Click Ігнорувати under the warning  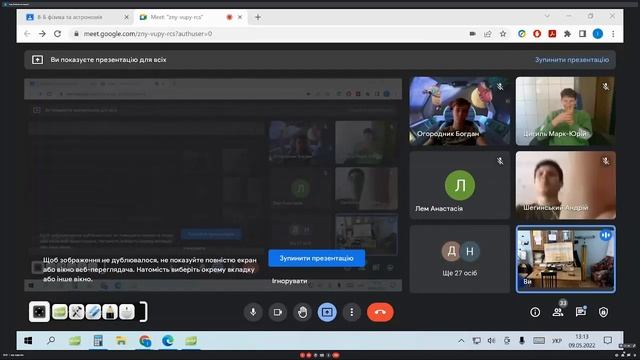[x=289, y=281]
